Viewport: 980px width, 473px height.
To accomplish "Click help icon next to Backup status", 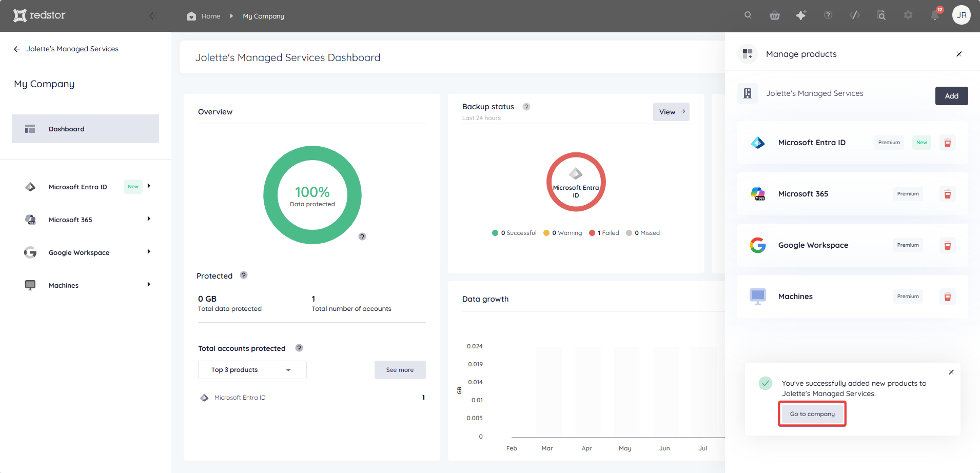I will (x=526, y=107).
